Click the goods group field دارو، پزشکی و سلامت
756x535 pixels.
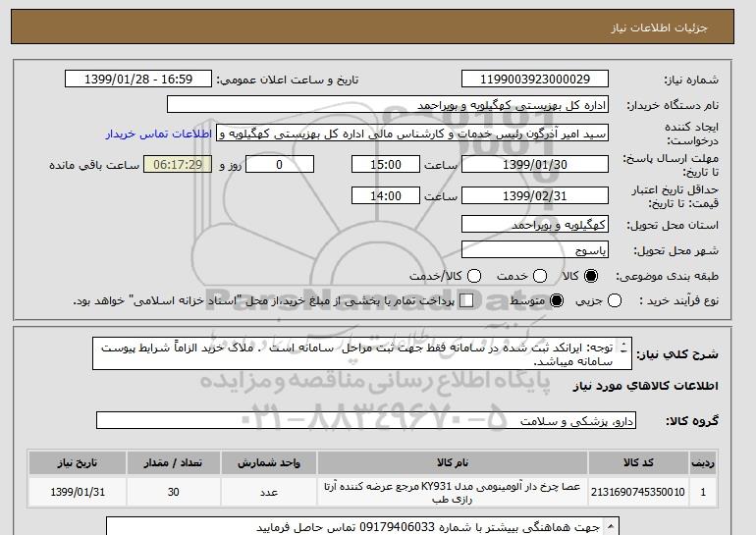[x=366, y=420]
